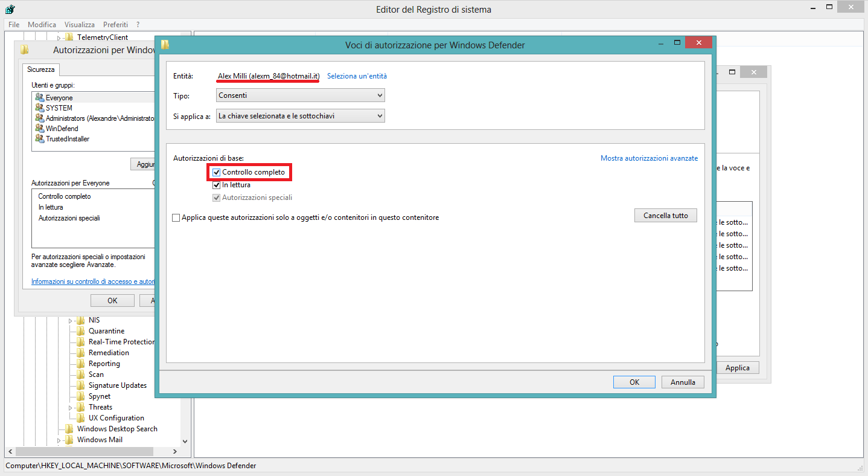Open Informazioni su controllo di accesso link

pyautogui.click(x=93, y=281)
